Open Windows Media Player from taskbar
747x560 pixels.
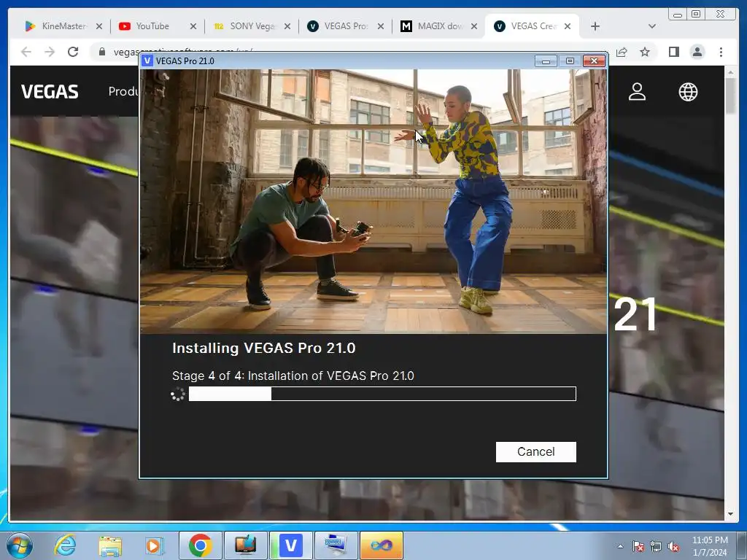point(154,545)
